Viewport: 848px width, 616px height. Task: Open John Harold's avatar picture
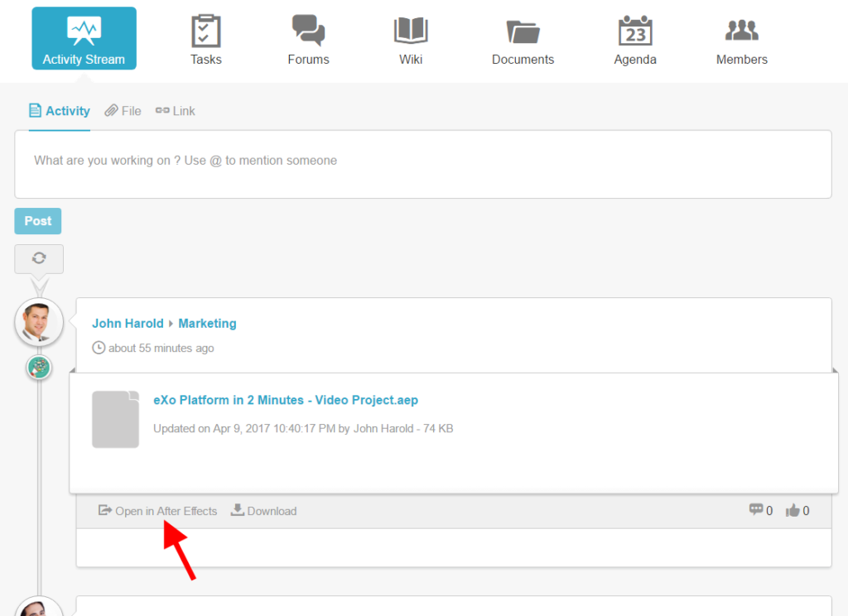pyautogui.click(x=39, y=322)
